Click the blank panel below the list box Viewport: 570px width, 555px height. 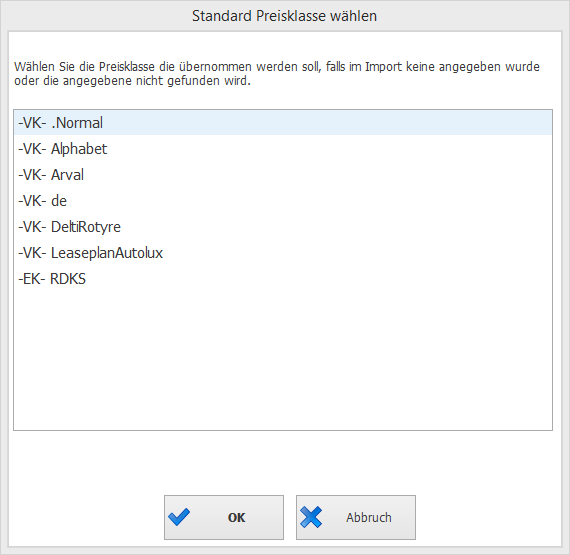pos(284,462)
